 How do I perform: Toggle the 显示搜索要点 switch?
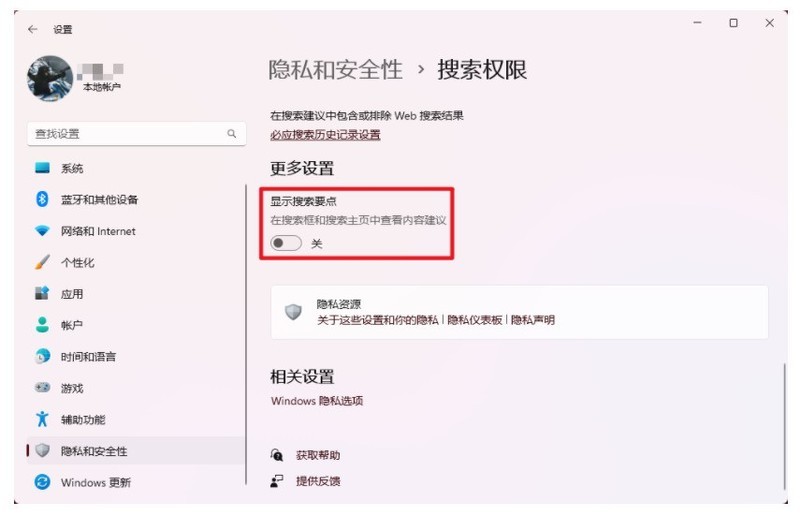pyautogui.click(x=286, y=243)
